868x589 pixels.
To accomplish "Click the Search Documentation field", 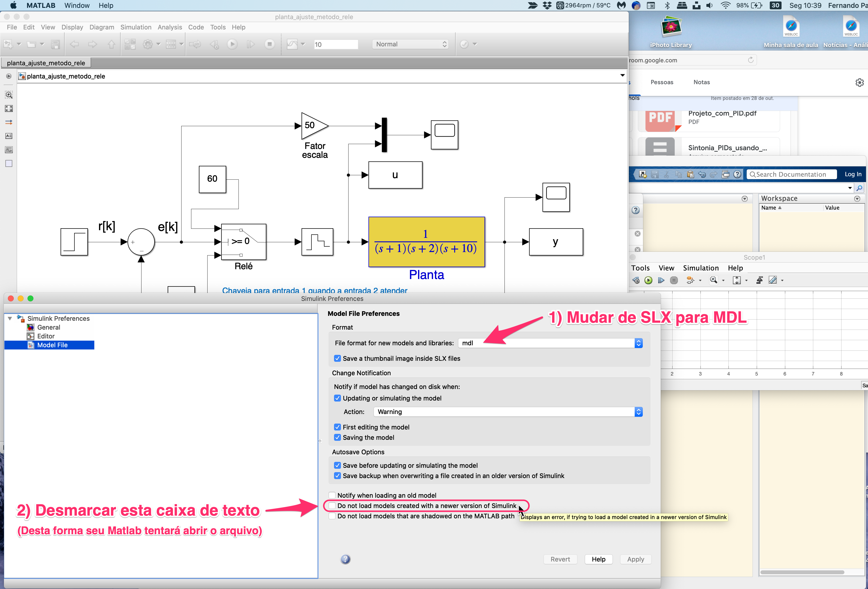I will tap(791, 174).
